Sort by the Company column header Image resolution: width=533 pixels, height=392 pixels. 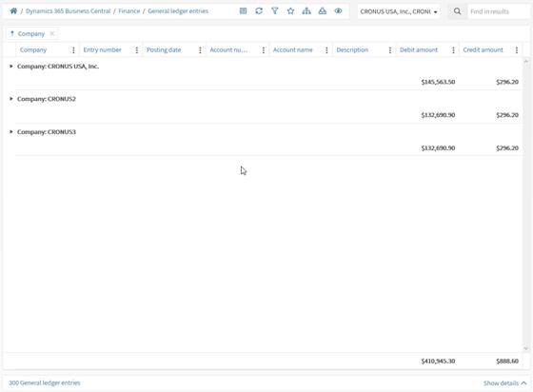[33, 49]
